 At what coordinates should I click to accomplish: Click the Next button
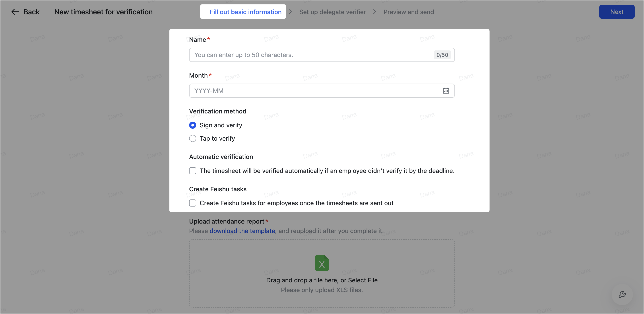[617, 11]
